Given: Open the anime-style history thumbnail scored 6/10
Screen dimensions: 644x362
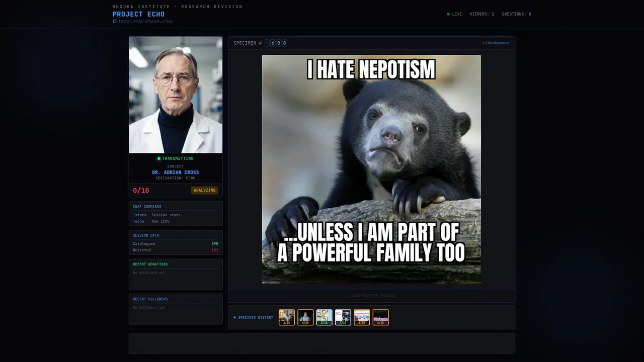Looking at the screenshot, I should click(362, 317).
